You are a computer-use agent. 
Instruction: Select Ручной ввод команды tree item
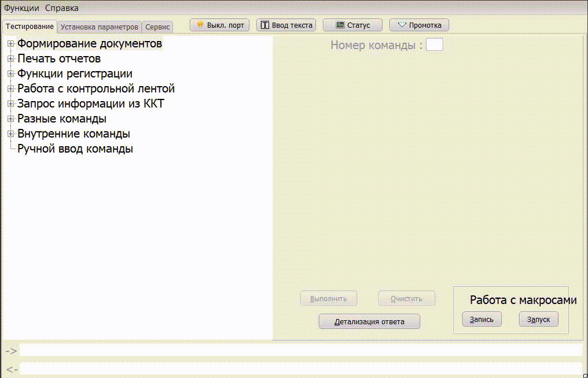(75, 149)
